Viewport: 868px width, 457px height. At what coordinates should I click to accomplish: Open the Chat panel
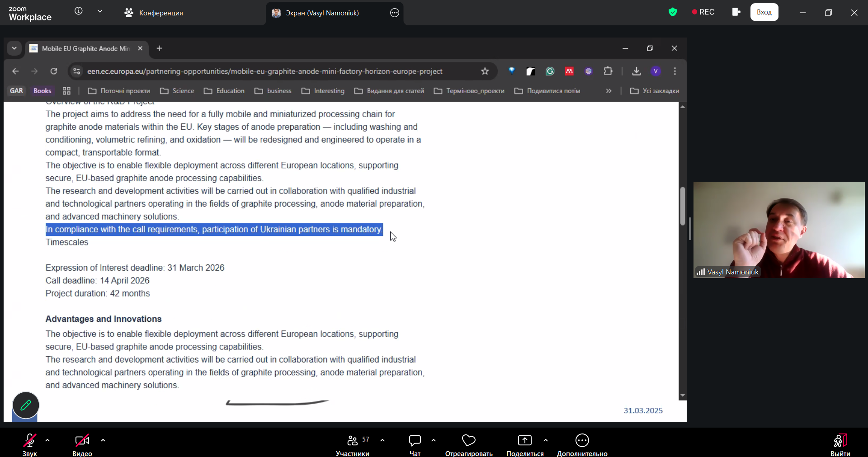coord(415,440)
